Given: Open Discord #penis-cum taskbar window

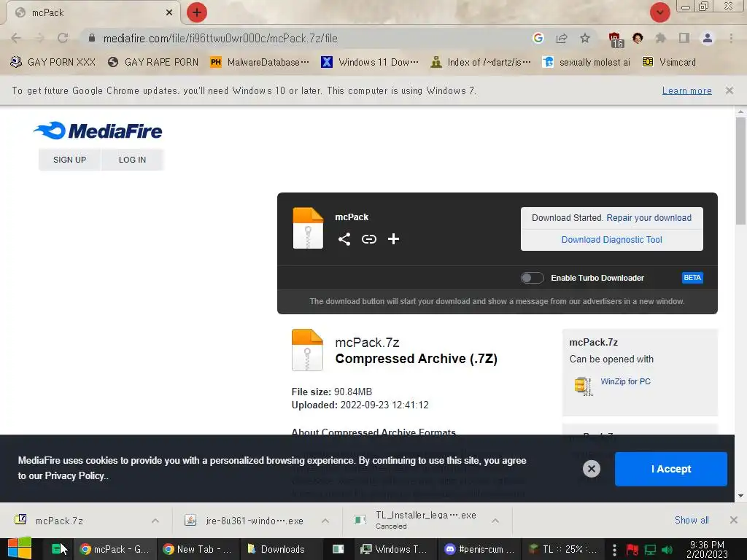Looking at the screenshot, I should click(479, 549).
